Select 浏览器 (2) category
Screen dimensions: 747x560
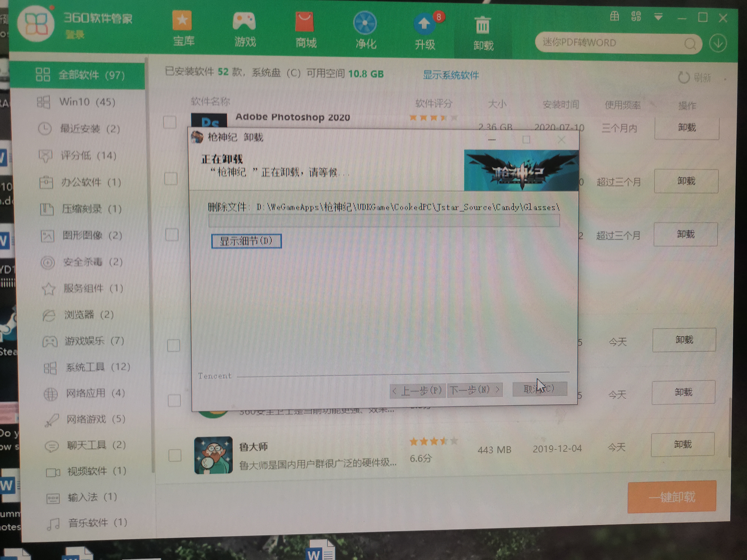coord(78,315)
